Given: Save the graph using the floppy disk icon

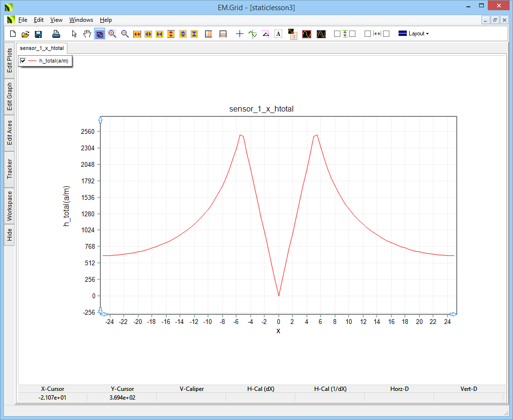Looking at the screenshot, I should (x=38, y=34).
